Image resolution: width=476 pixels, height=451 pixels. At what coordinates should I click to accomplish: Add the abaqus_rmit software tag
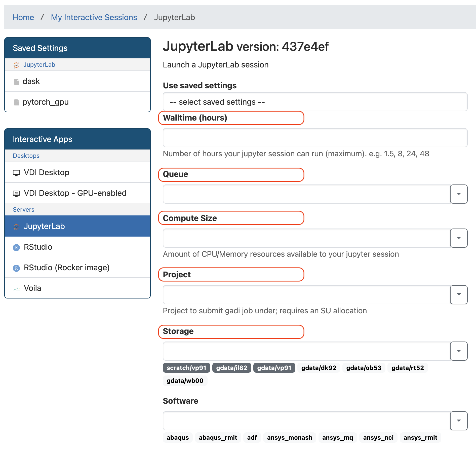click(218, 437)
